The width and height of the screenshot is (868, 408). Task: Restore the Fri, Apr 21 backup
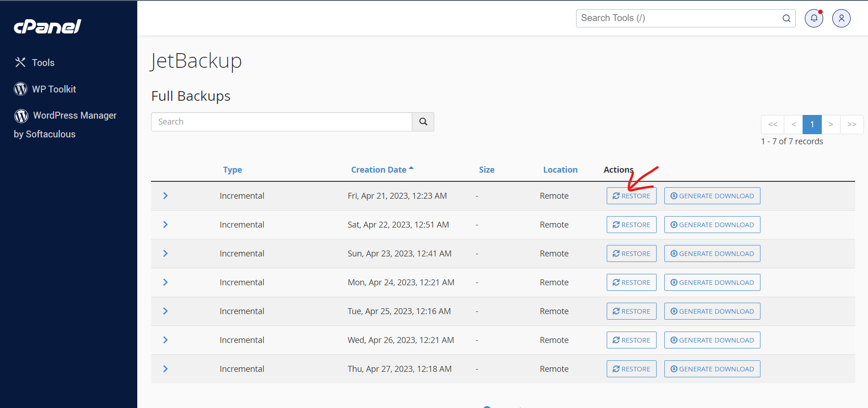point(631,196)
